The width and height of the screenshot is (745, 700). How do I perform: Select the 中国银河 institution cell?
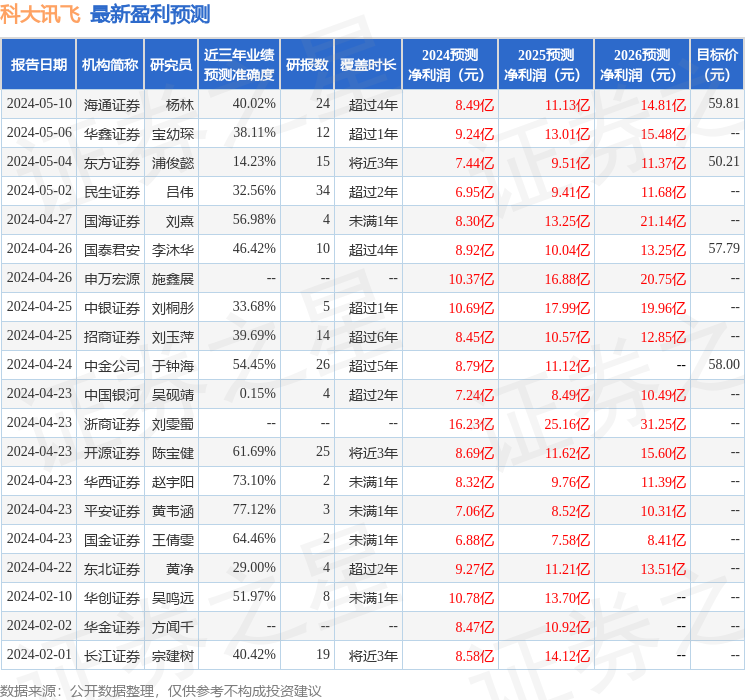(112, 394)
